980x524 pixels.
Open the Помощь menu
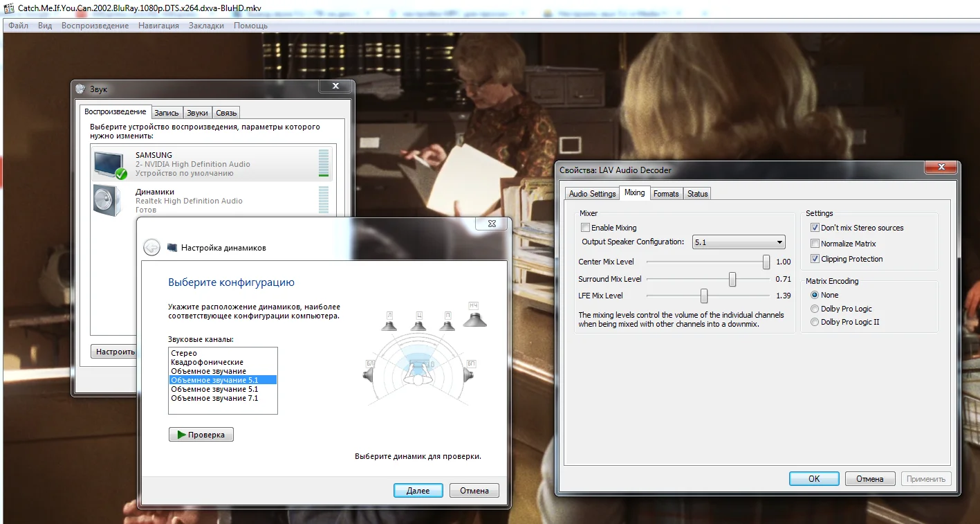point(250,26)
